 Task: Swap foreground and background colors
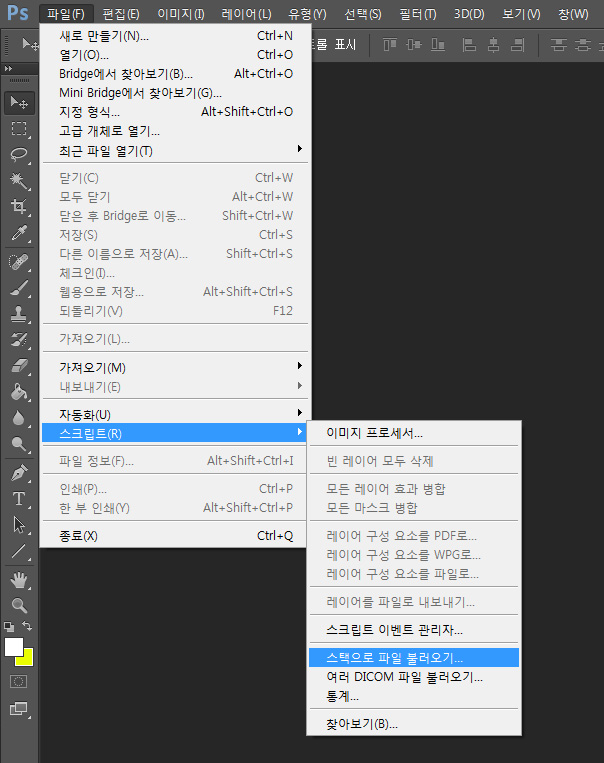point(28,626)
